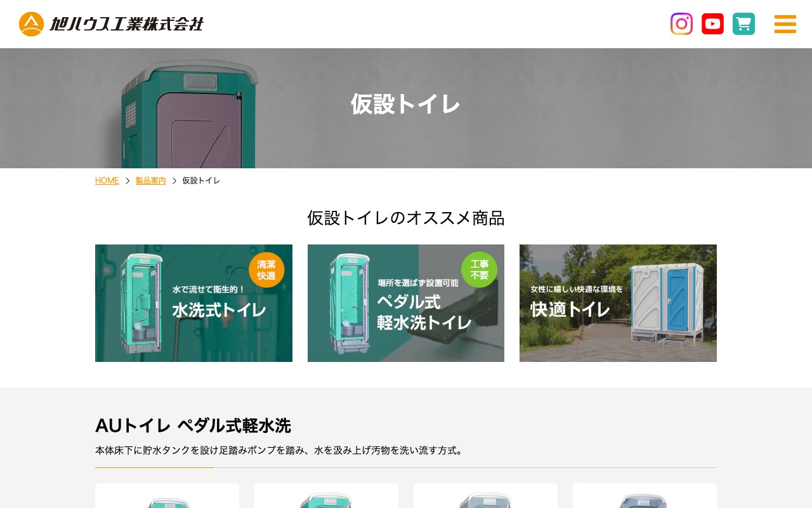Open the 快適トイレ product banner
The width and height of the screenshot is (812, 508).
618,303
